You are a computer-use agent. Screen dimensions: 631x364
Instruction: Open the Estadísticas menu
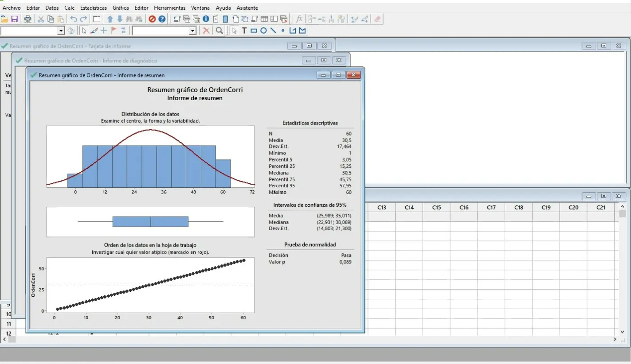(93, 8)
